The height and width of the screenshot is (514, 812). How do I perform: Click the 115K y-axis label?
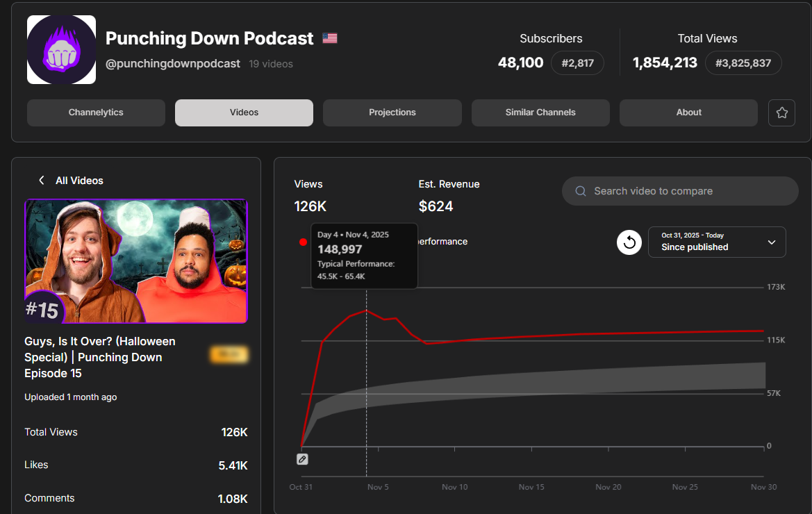776,340
